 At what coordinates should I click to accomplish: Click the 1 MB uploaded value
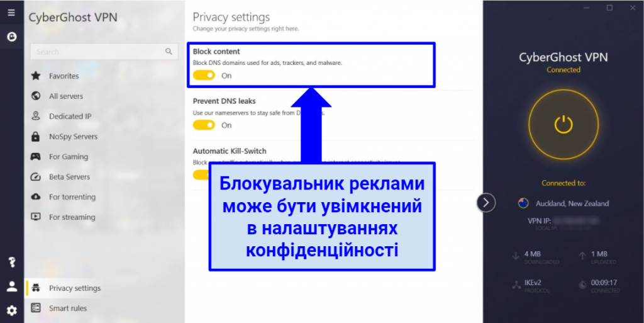(599, 254)
